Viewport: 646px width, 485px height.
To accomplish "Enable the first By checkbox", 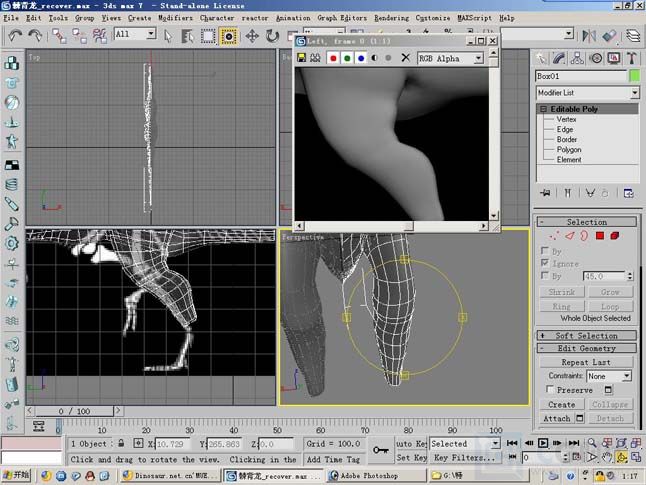I will click(545, 251).
